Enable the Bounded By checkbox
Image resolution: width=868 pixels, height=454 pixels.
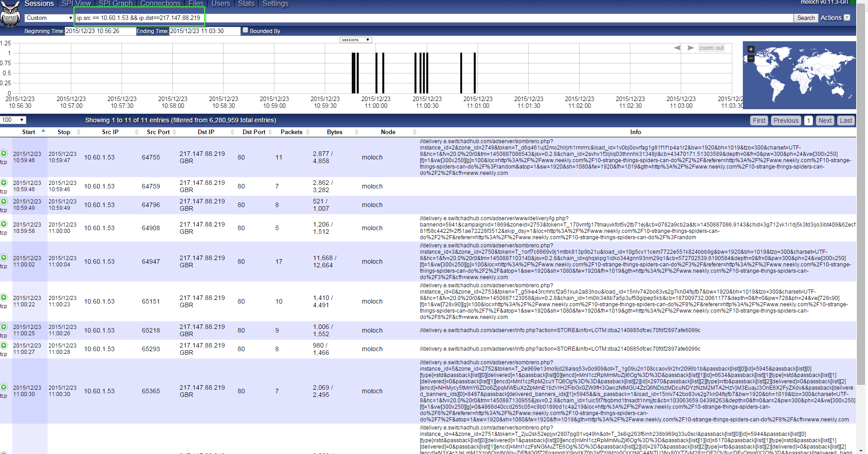tap(245, 29)
